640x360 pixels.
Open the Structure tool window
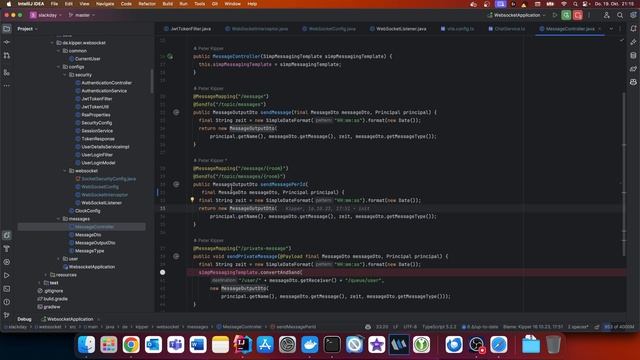[7, 72]
